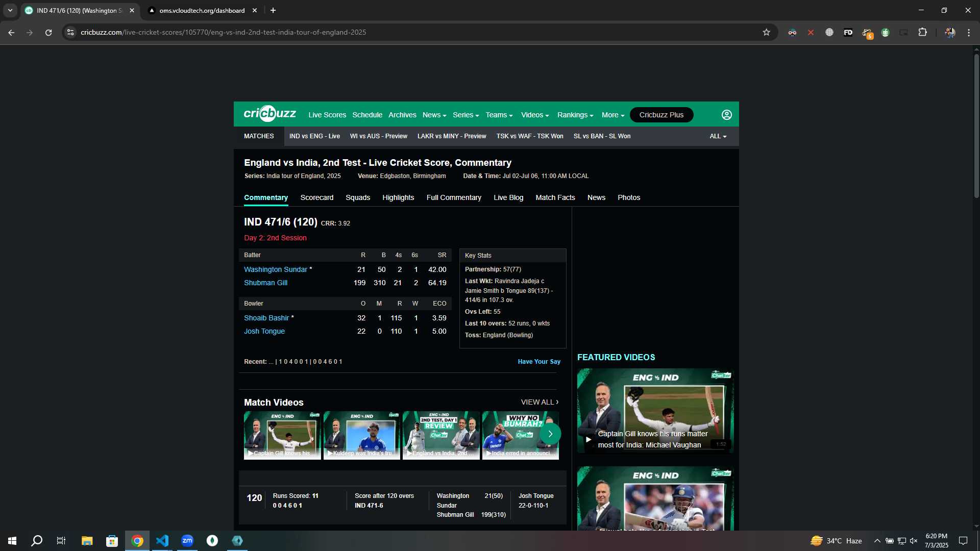
Task: Open File Explorer from taskbar
Action: pos(87,541)
